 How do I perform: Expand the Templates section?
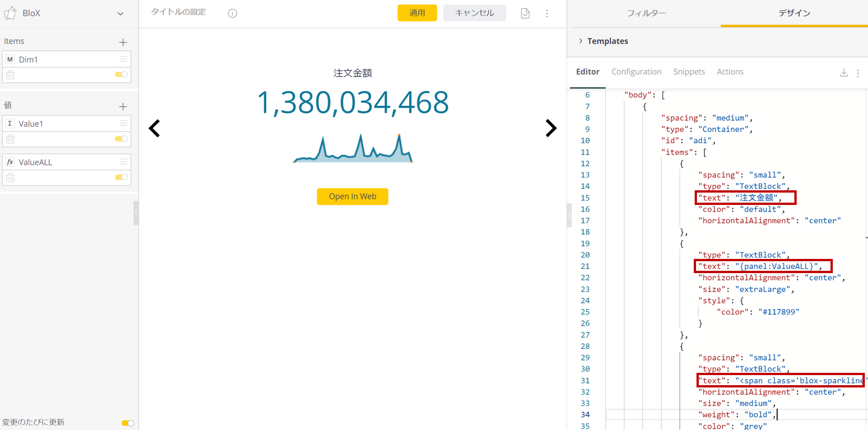click(x=581, y=41)
